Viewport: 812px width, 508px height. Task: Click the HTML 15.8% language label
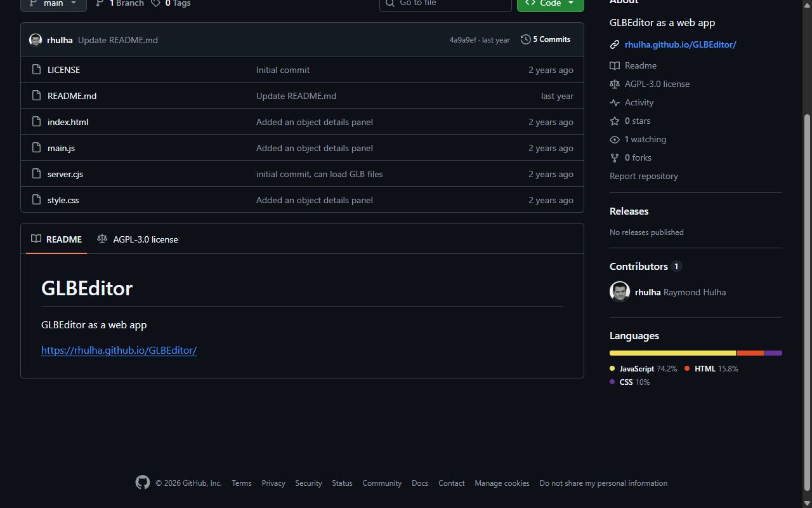click(x=711, y=369)
